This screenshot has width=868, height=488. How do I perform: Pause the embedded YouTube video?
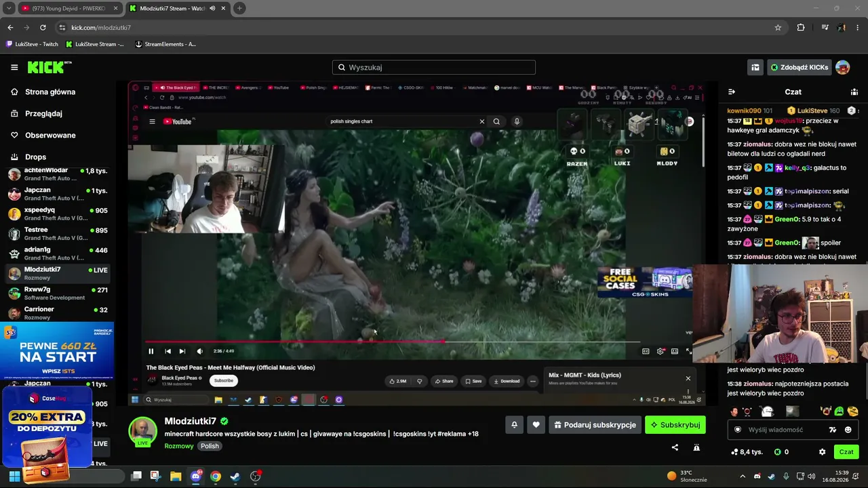(151, 351)
